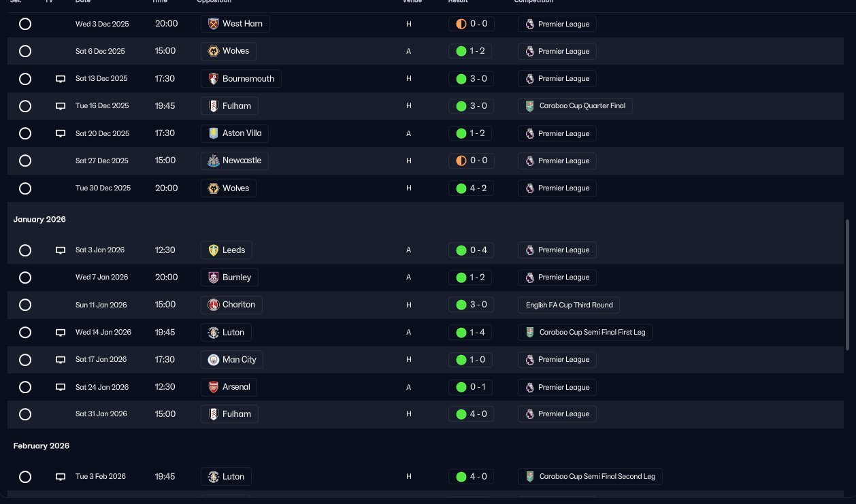856x504 pixels.
Task: Open the 1 - 0 result versus Man City
Action: [471, 360]
